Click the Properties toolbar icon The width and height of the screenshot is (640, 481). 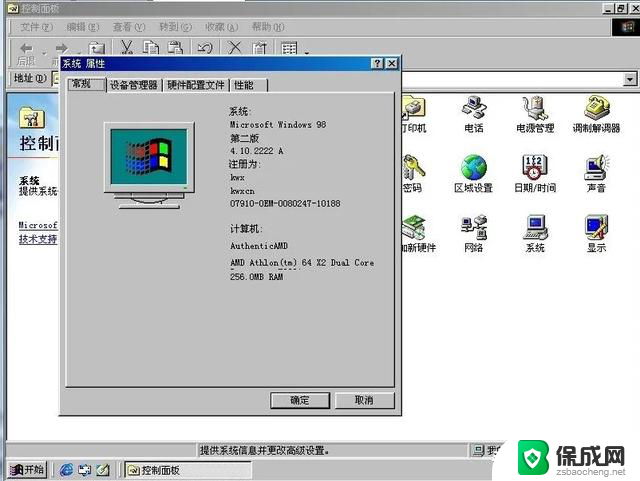click(259, 48)
